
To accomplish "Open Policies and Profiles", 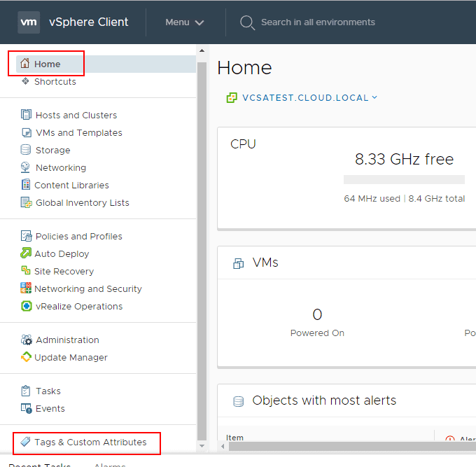I will [x=78, y=236].
